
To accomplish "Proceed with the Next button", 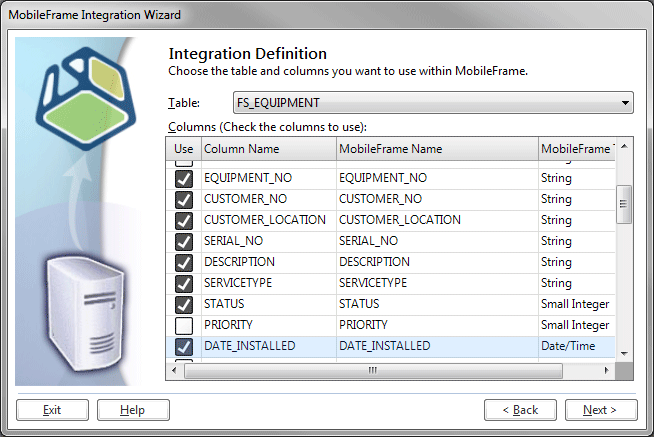I will 601,410.
